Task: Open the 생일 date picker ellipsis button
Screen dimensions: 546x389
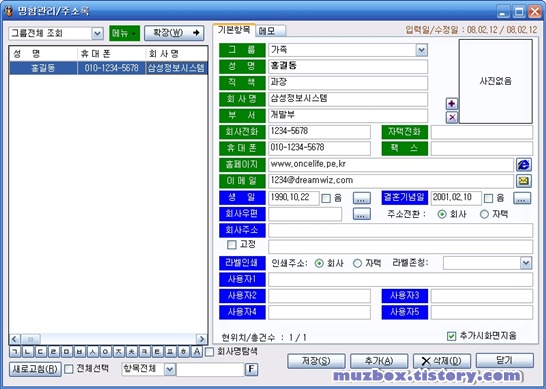Action: tap(361, 198)
